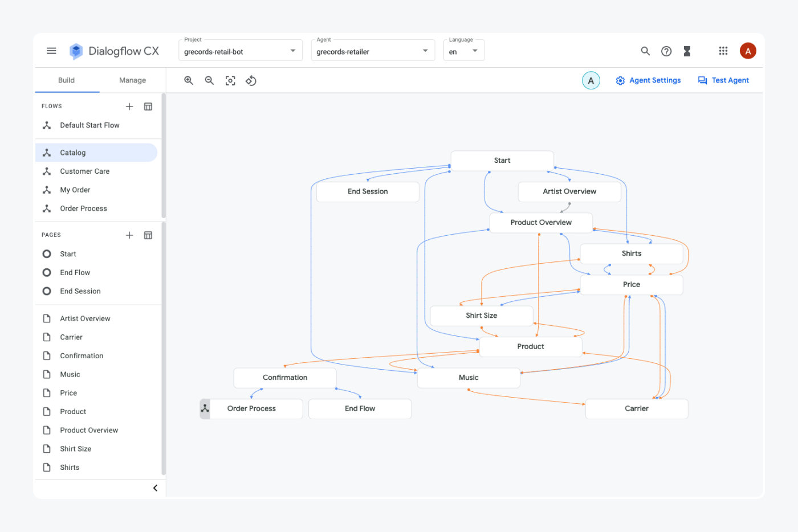Open the flows list view icon

(148, 106)
